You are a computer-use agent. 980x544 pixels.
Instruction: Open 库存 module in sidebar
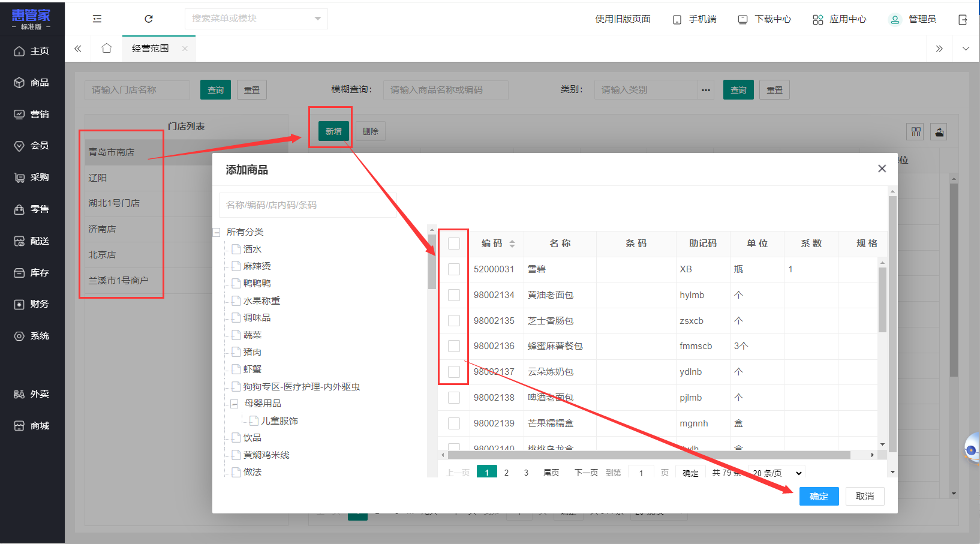pos(32,273)
